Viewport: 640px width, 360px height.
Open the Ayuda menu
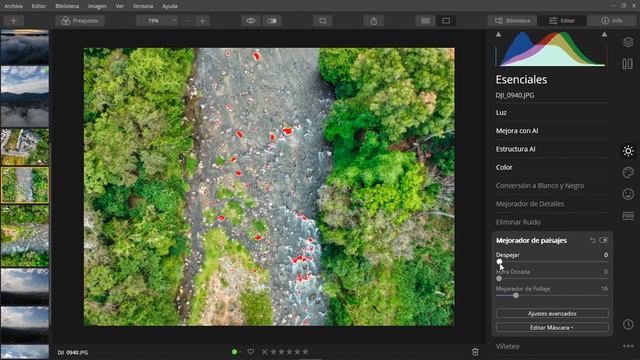click(170, 6)
